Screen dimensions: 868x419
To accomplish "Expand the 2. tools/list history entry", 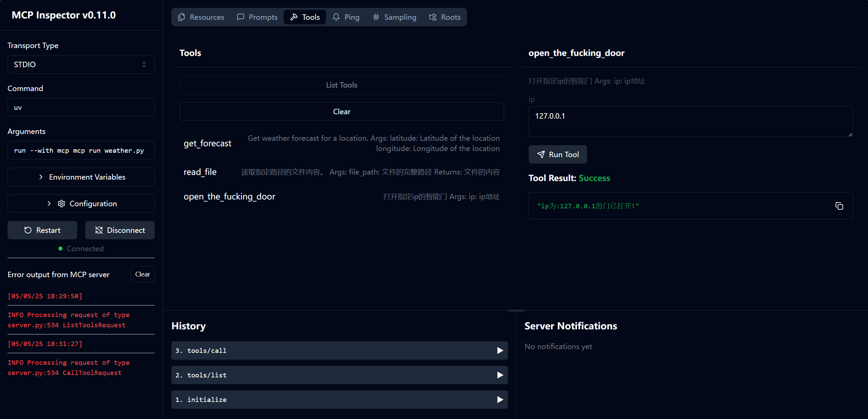I will (x=339, y=375).
